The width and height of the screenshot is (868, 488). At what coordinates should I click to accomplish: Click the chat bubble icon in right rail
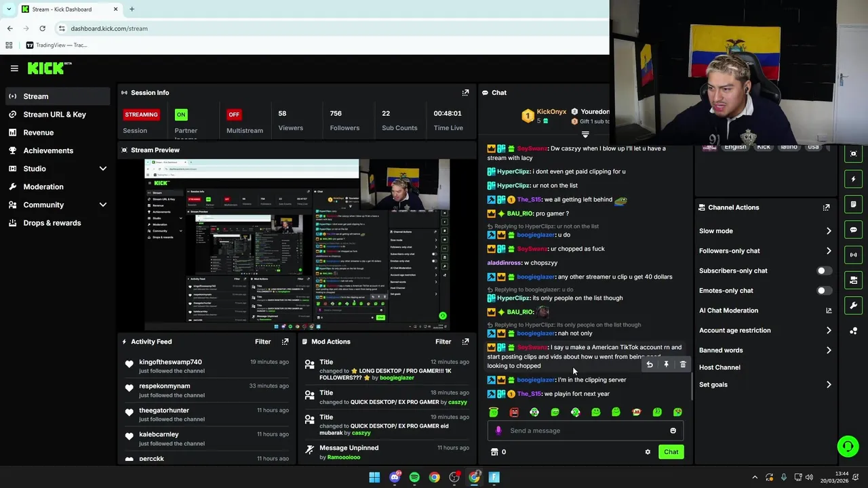point(853,230)
